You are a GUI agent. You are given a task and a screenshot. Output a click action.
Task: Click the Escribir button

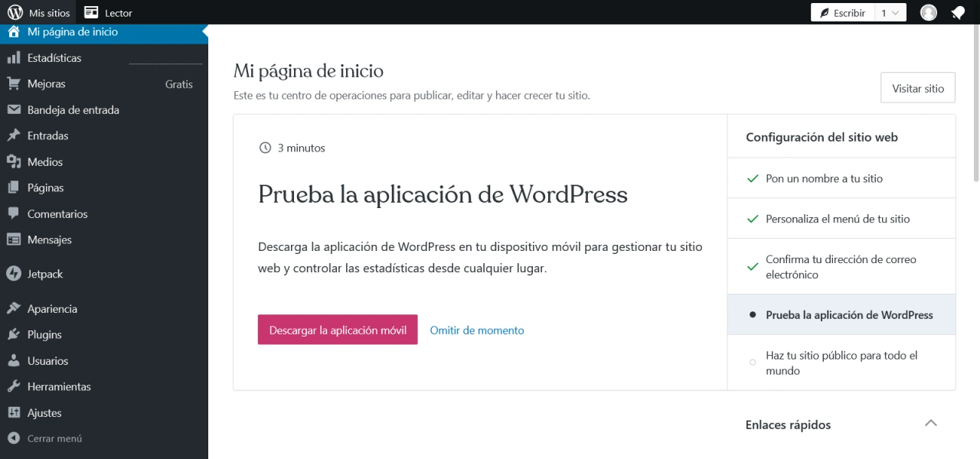point(842,12)
